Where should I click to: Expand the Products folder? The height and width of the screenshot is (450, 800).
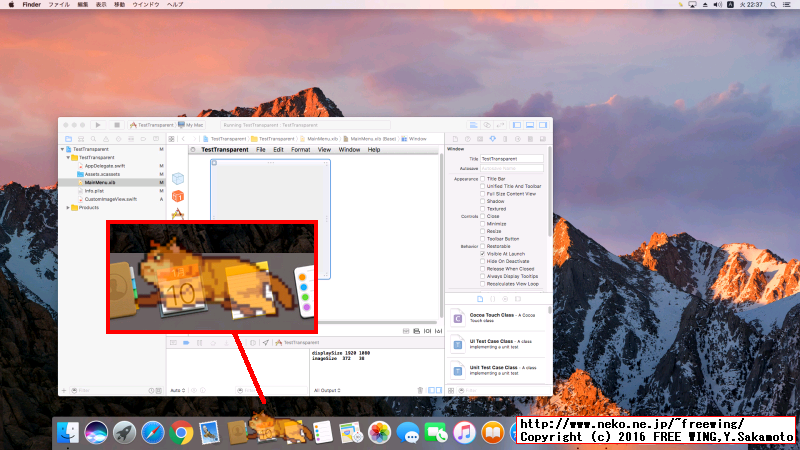point(68,208)
